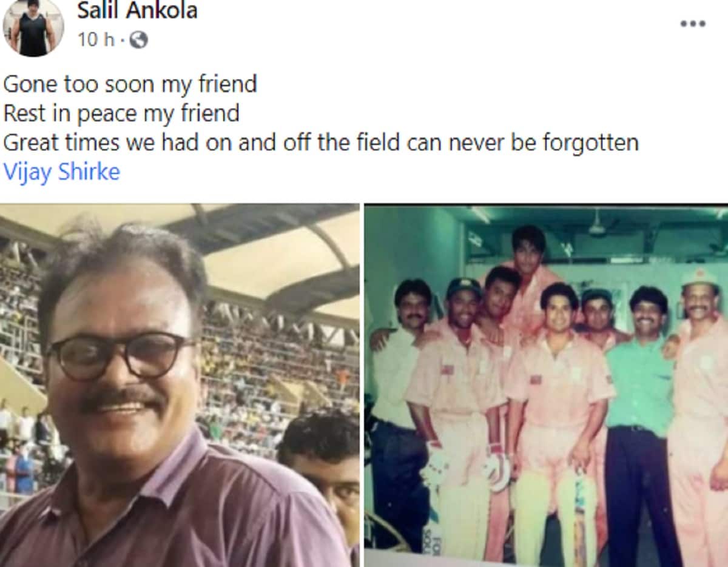Visit the Salil Ankola profile name link
The image size is (728, 567).
(x=137, y=10)
